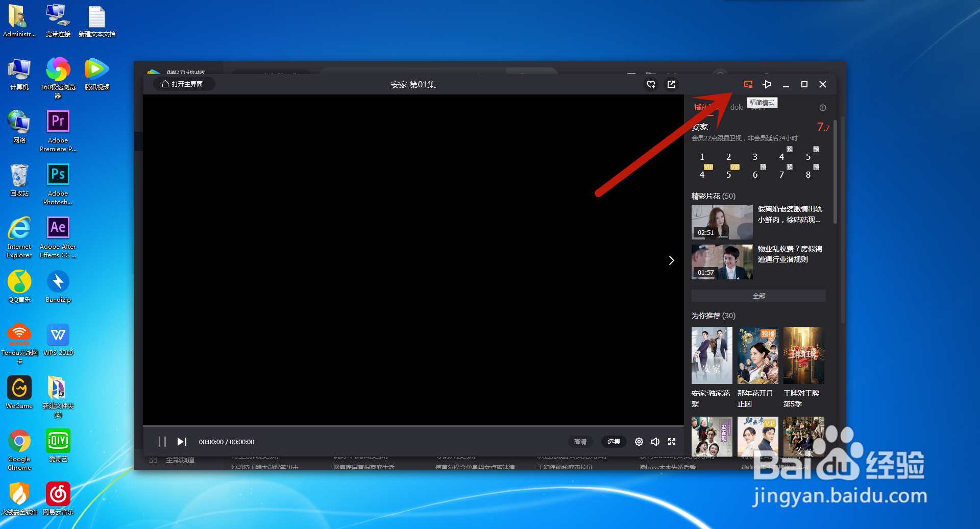This screenshot has height=529, width=980.
Task: Open 爱奇艺 desktop icon
Action: (58, 446)
